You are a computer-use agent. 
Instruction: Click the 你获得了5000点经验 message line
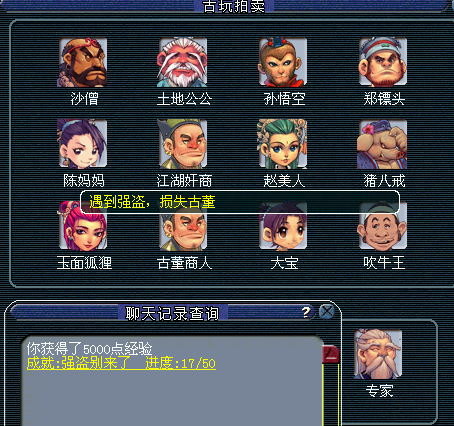click(x=89, y=349)
